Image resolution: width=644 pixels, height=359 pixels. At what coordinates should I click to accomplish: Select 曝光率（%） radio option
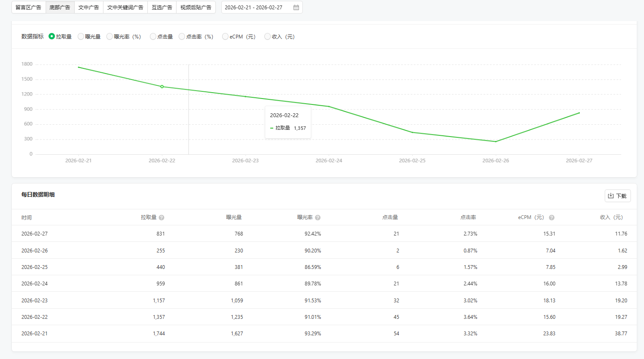[110, 37]
